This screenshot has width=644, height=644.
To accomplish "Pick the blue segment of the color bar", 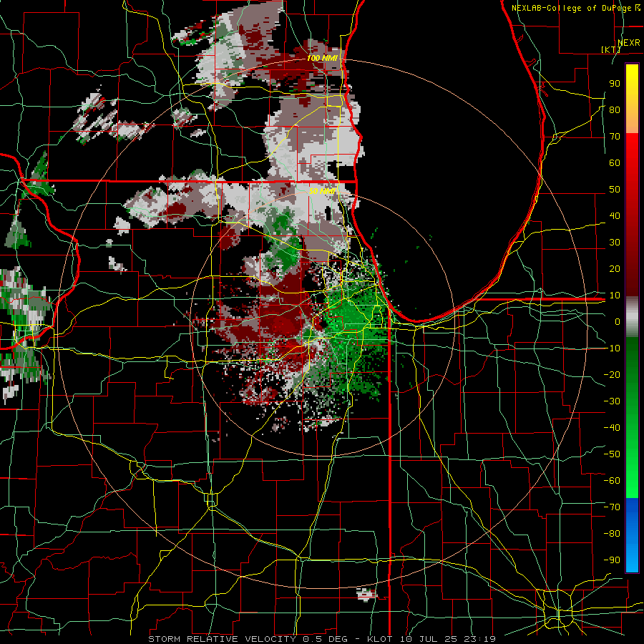I will pos(632,535).
